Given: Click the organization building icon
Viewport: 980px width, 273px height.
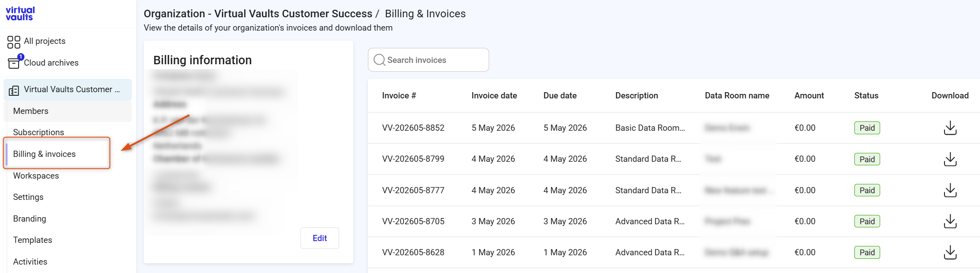Looking at the screenshot, I should tap(14, 90).
